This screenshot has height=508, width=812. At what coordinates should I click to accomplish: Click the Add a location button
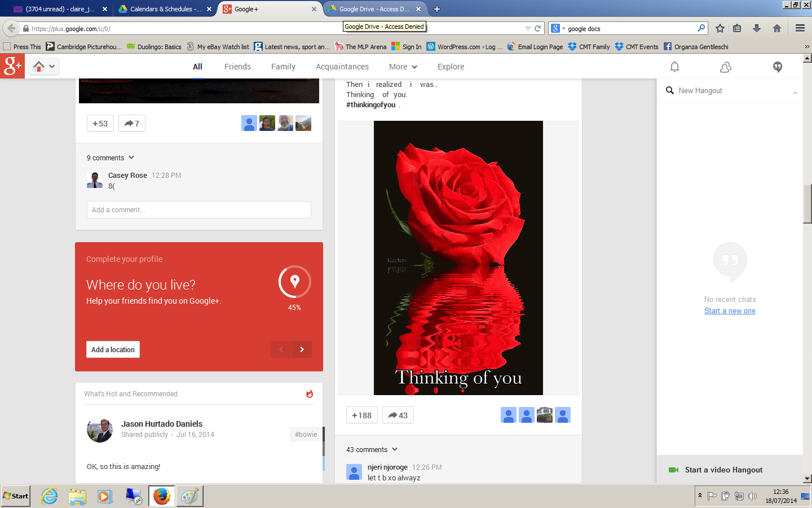pos(113,350)
